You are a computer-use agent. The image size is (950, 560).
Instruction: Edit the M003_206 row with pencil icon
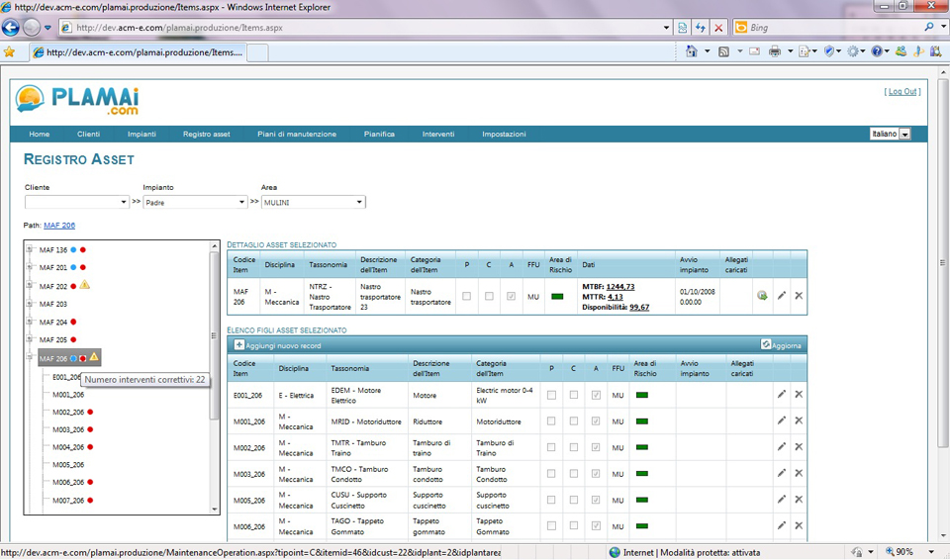click(x=782, y=473)
